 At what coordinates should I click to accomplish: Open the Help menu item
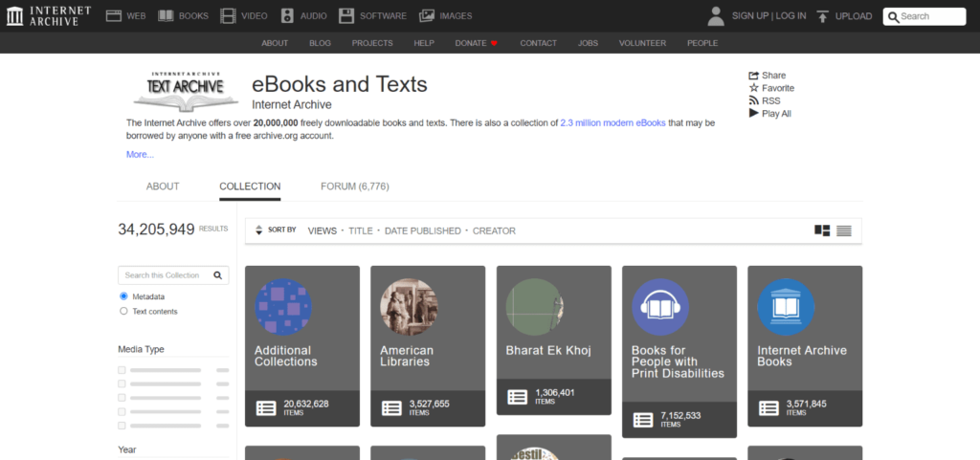point(424,43)
